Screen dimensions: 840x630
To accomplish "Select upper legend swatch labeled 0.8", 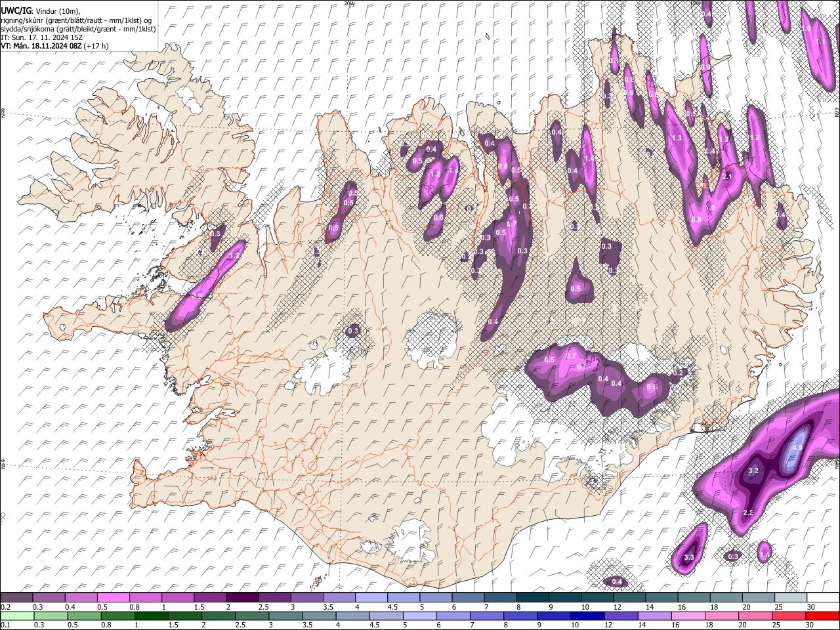I will pos(145,597).
